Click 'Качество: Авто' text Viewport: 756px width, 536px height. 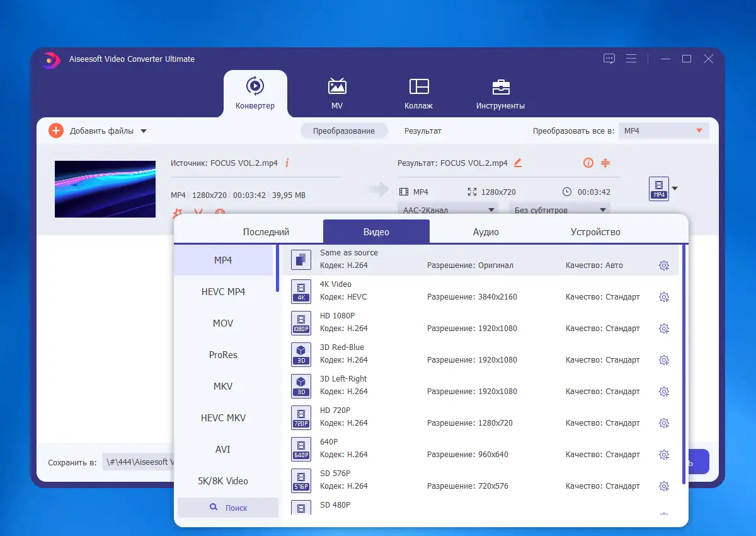click(594, 265)
